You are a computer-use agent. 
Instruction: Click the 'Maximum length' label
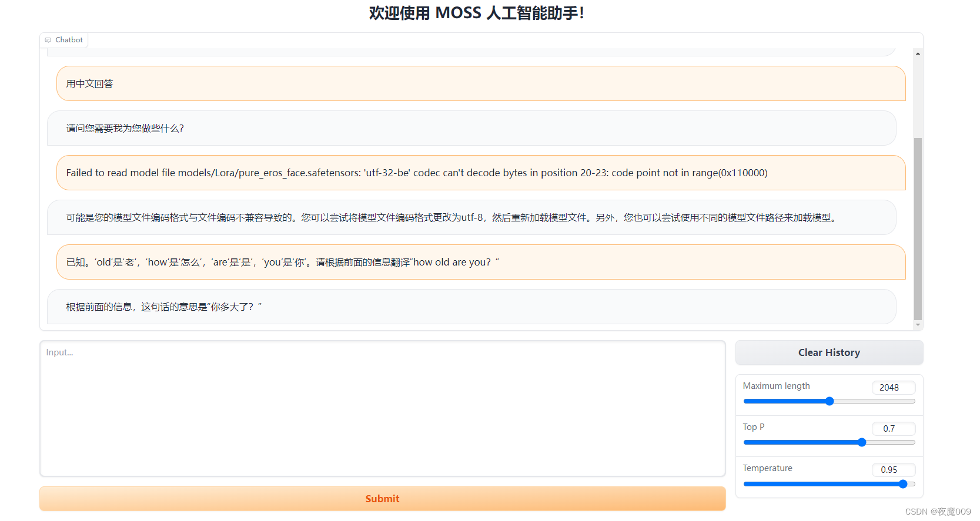(776, 386)
